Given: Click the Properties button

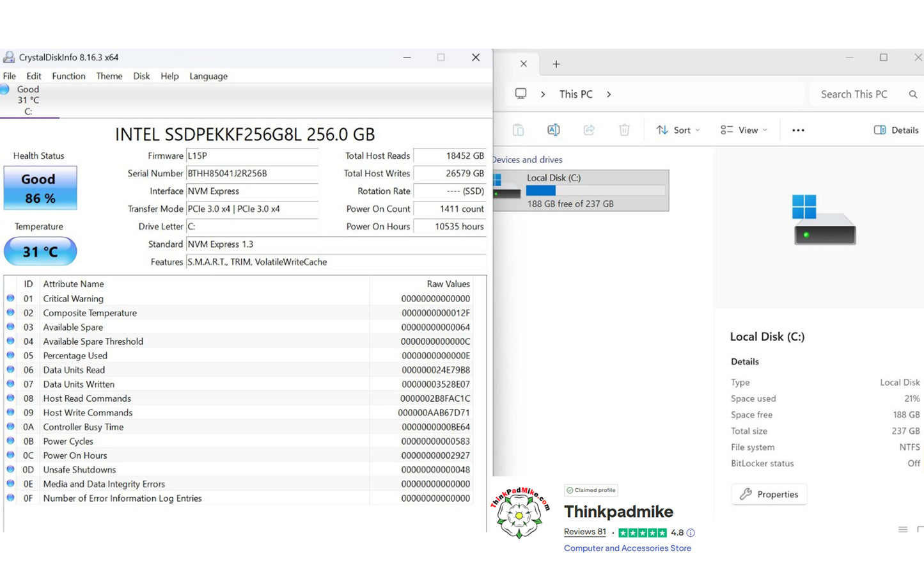Looking at the screenshot, I should point(769,494).
